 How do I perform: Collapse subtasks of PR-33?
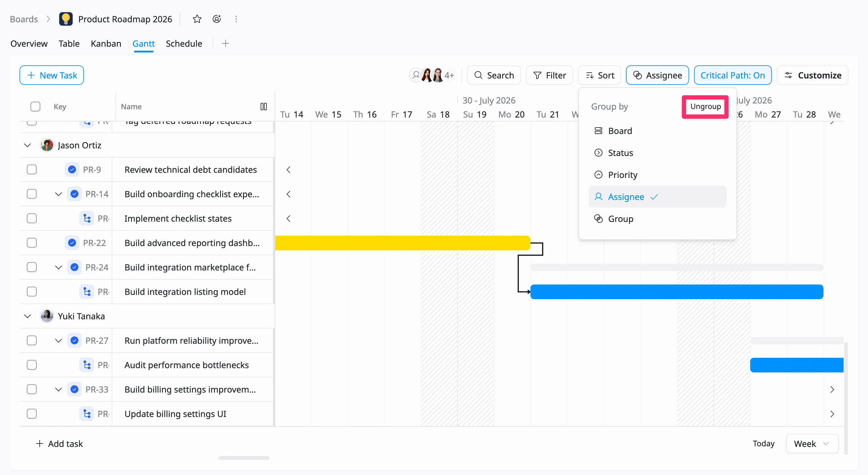[x=59, y=390]
